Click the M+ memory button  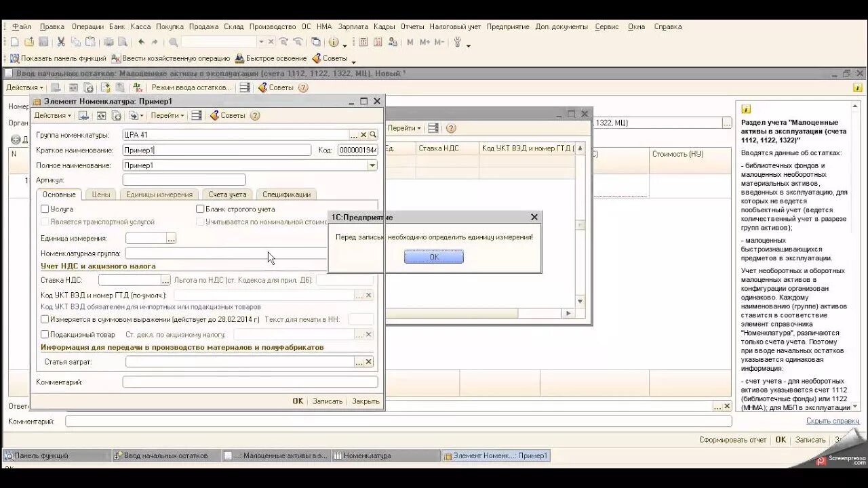click(x=425, y=42)
